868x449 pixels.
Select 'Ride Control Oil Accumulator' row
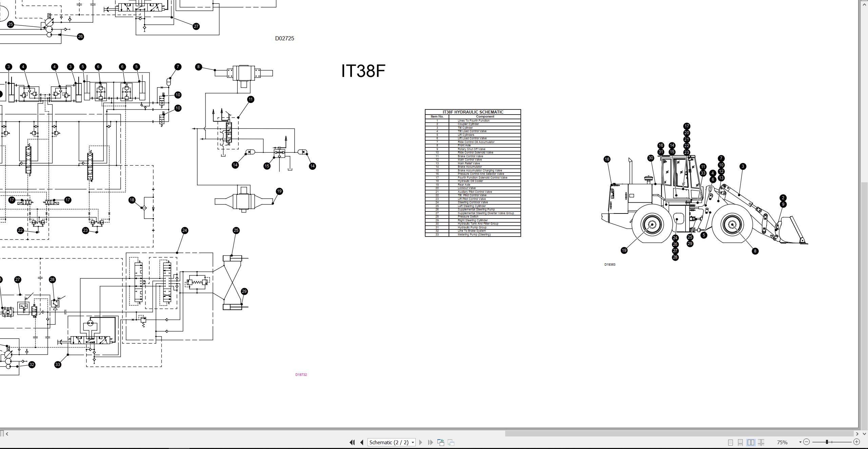(473, 142)
